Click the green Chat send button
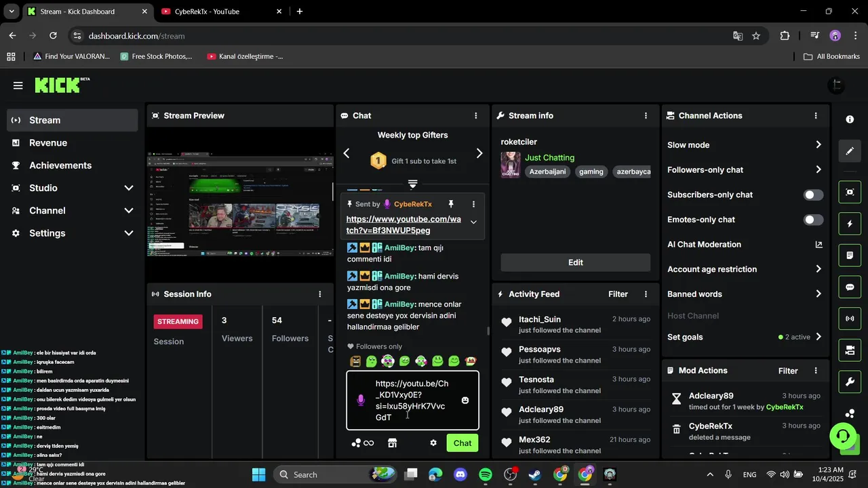 [462, 443]
